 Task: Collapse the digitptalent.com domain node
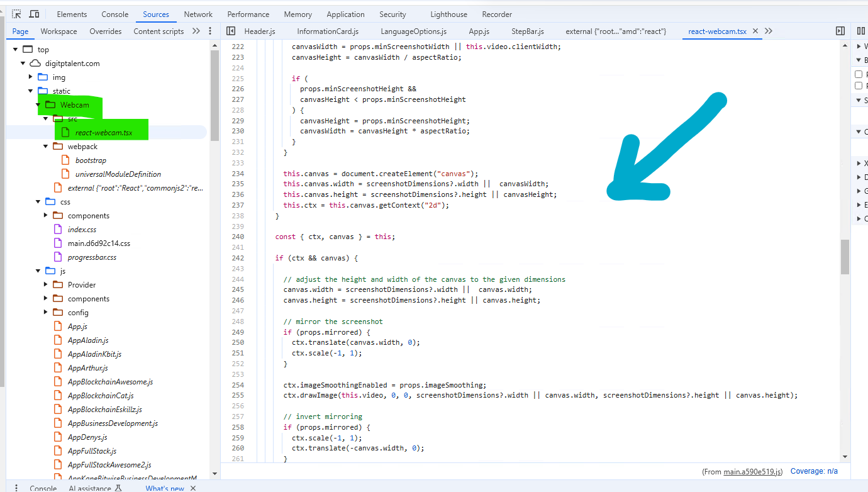coord(23,64)
